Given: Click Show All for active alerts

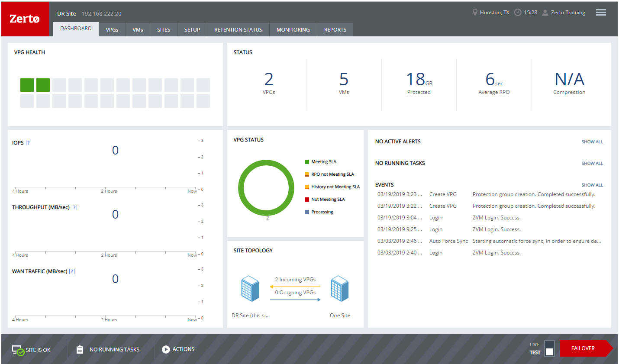Looking at the screenshot, I should click(x=592, y=142).
